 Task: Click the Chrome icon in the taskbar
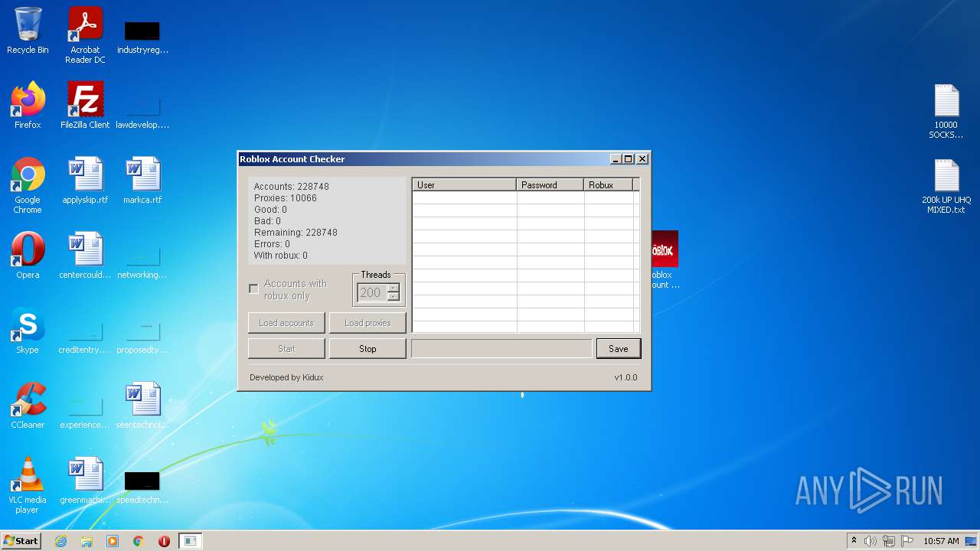139,541
